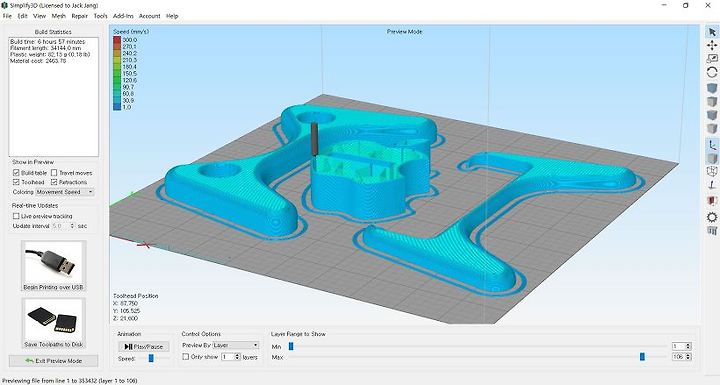Image resolution: width=720 pixels, height=385 pixels.
Task: Enable Live preview tracking
Action: pos(16,216)
